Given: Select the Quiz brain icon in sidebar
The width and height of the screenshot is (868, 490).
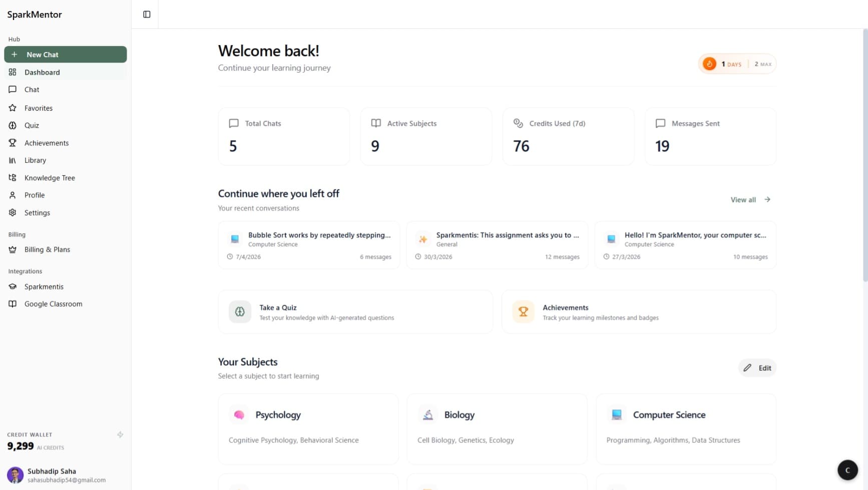Looking at the screenshot, I should (13, 125).
